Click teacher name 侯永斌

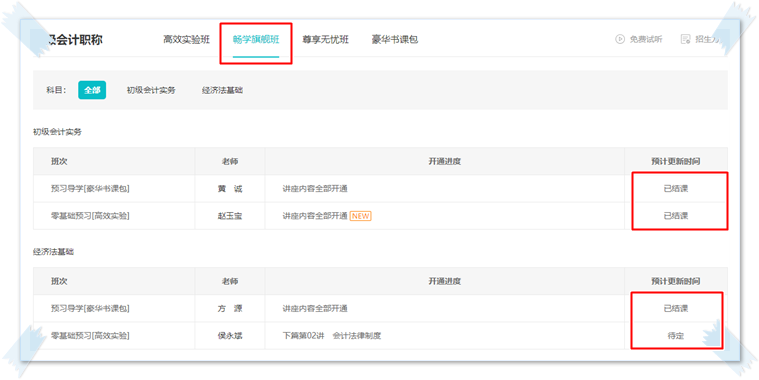point(230,335)
